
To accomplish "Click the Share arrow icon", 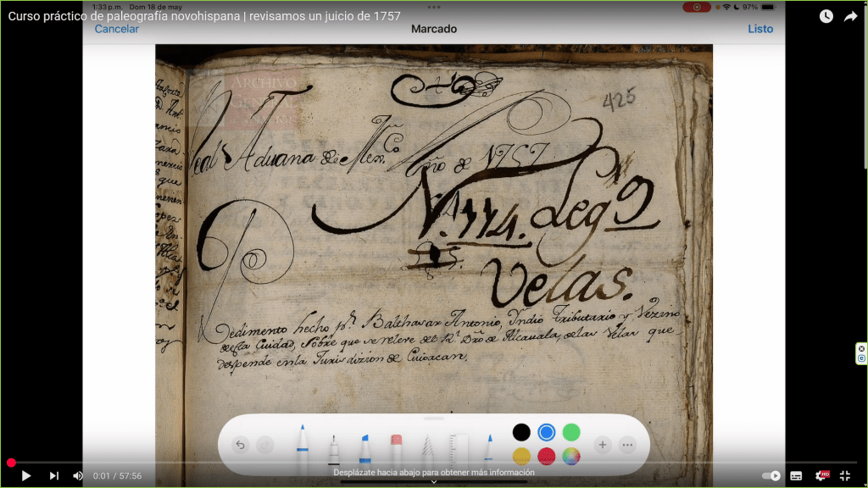I will pos(851,16).
